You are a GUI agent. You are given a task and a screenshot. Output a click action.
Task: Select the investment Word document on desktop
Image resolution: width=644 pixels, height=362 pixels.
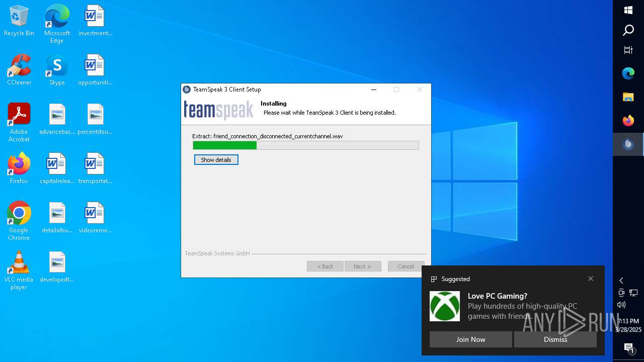coord(95,21)
